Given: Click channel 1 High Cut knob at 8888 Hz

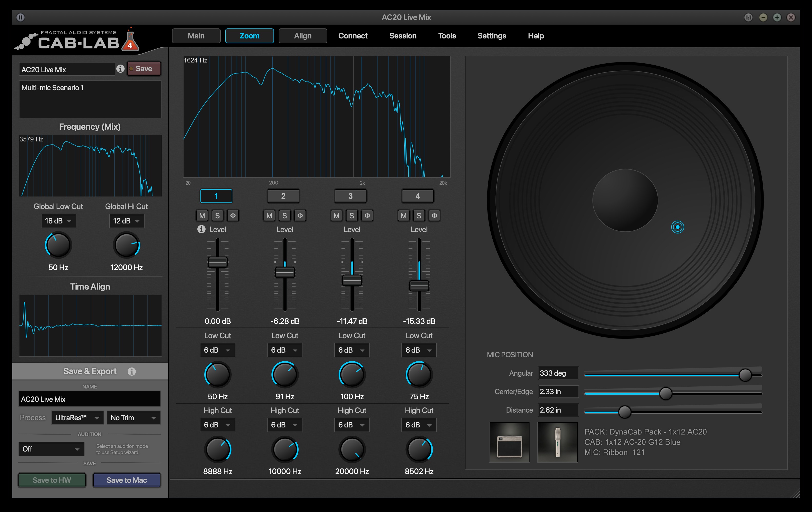Looking at the screenshot, I should tap(218, 449).
